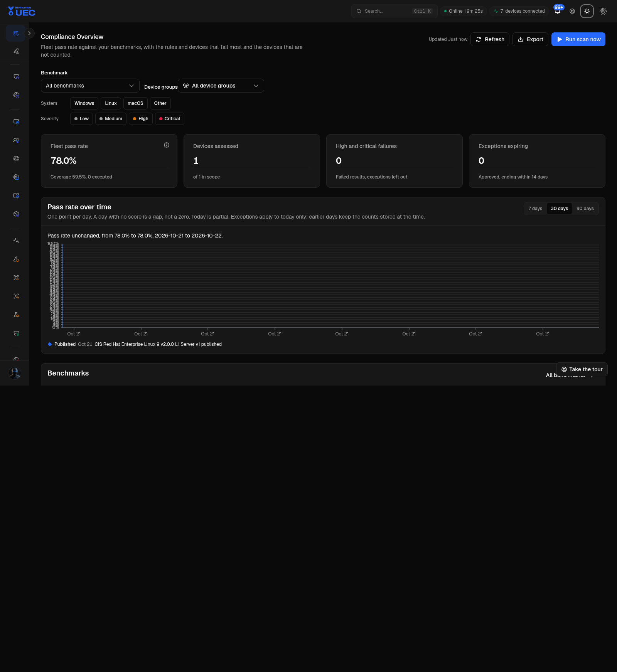Viewport: 617px width, 672px height.
Task: Open the monitor with chip sidebar icon
Action: pyautogui.click(x=16, y=122)
